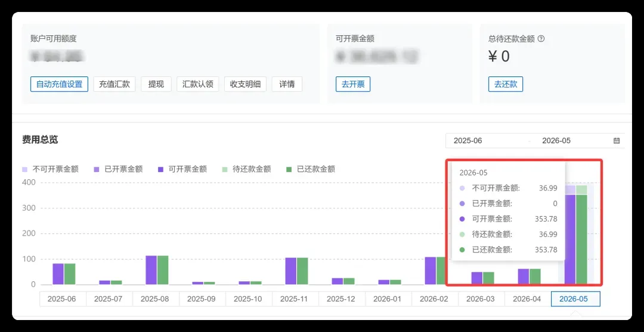Select the 2025-06 month tab

[63, 299]
